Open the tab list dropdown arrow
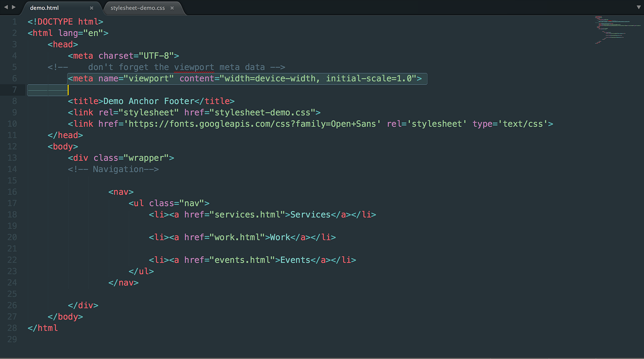This screenshot has width=644, height=359. pos(638,7)
